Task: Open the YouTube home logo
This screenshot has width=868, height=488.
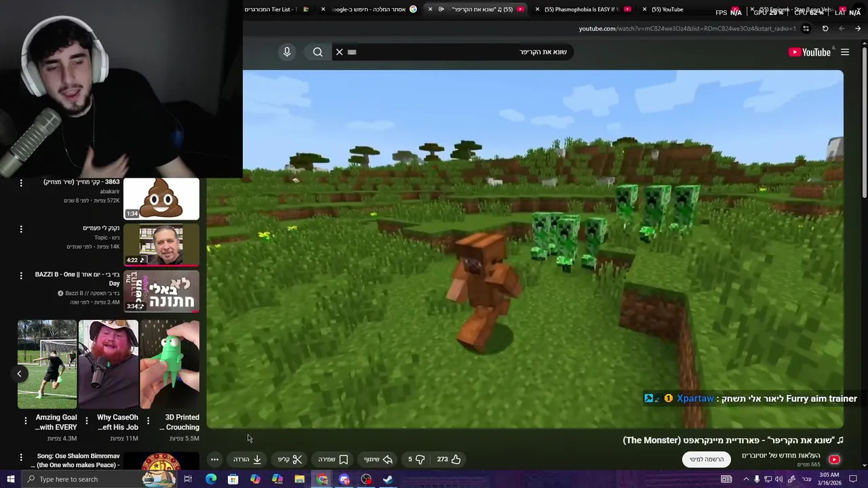Action: (810, 52)
